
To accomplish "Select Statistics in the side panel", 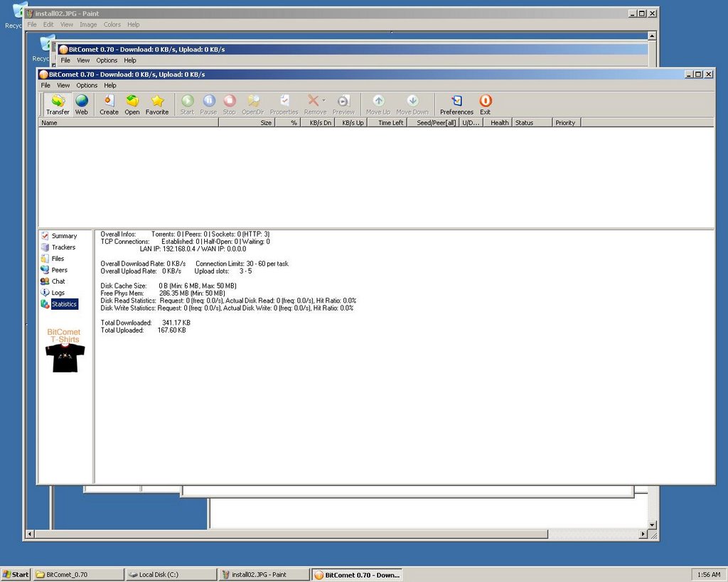I will (x=59, y=304).
